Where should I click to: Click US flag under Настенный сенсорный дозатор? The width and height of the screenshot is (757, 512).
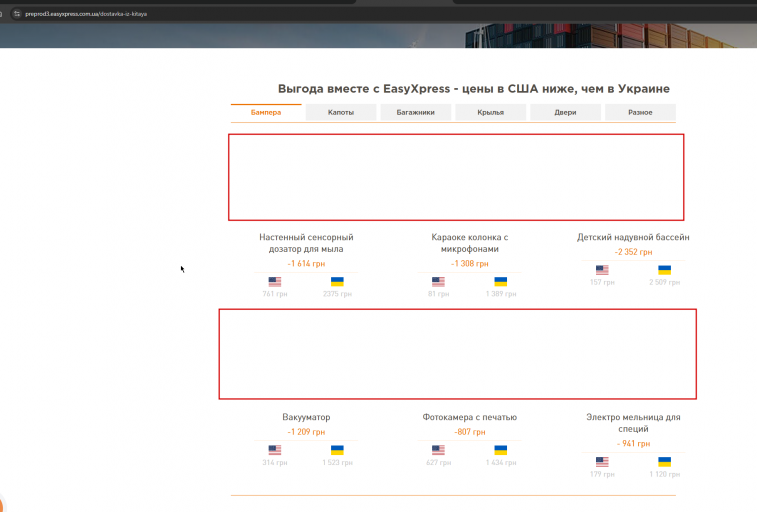point(275,281)
